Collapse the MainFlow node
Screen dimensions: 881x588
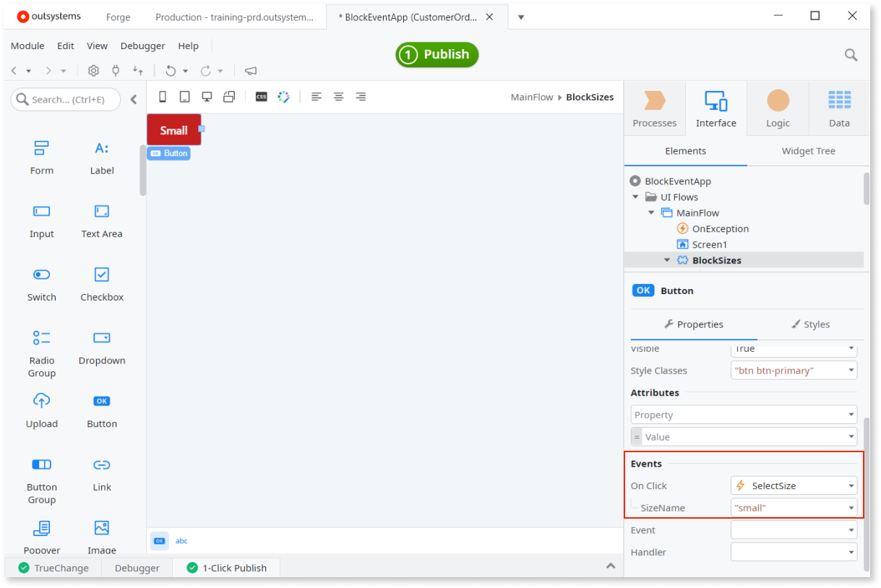click(x=651, y=213)
